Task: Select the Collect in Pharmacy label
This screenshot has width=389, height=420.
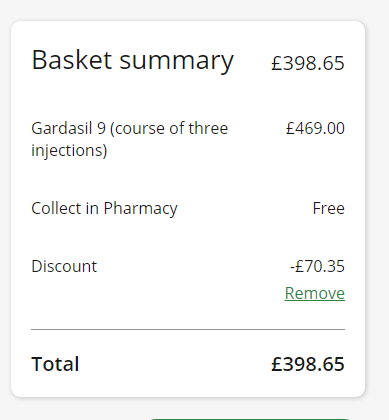Action: click(x=104, y=209)
